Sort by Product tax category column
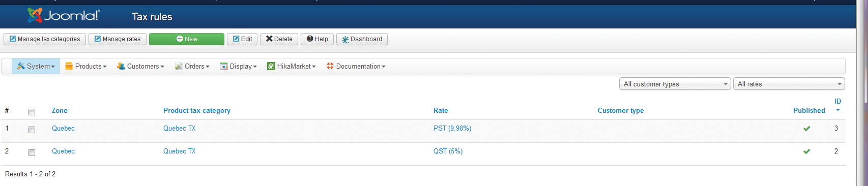The height and width of the screenshot is (186, 868). coord(197,110)
